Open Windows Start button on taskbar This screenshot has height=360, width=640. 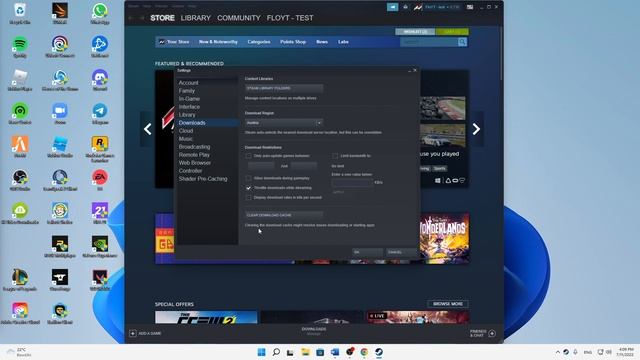click(x=261, y=352)
